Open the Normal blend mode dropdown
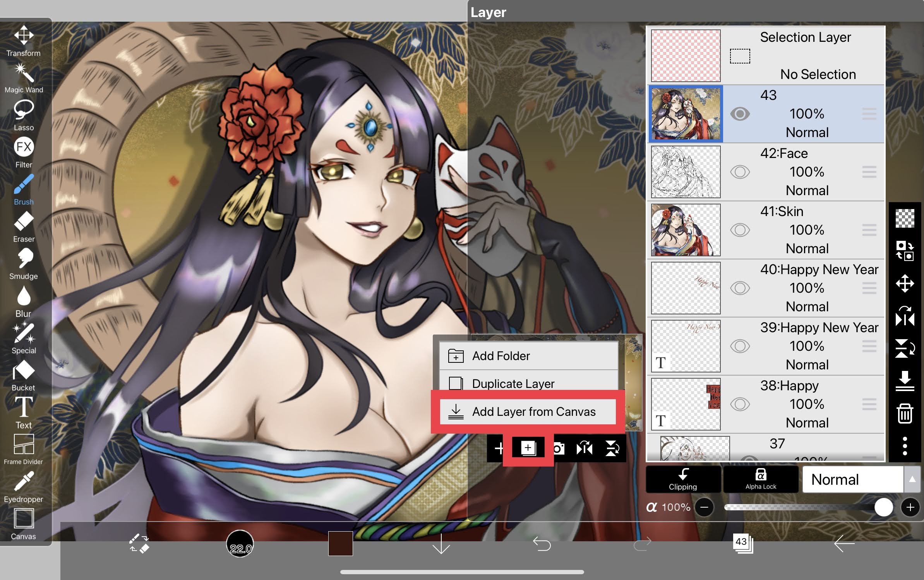Viewport: 924px width, 580px height. [x=854, y=479]
